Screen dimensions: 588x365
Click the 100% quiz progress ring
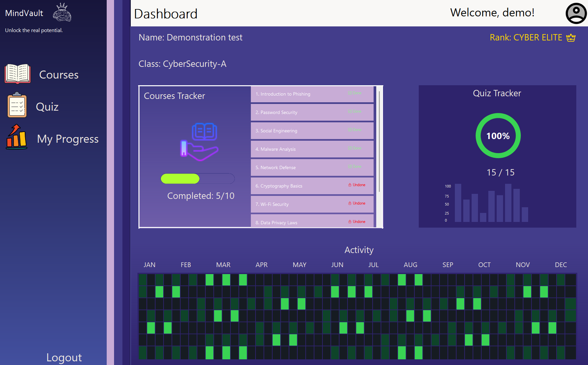(x=498, y=136)
